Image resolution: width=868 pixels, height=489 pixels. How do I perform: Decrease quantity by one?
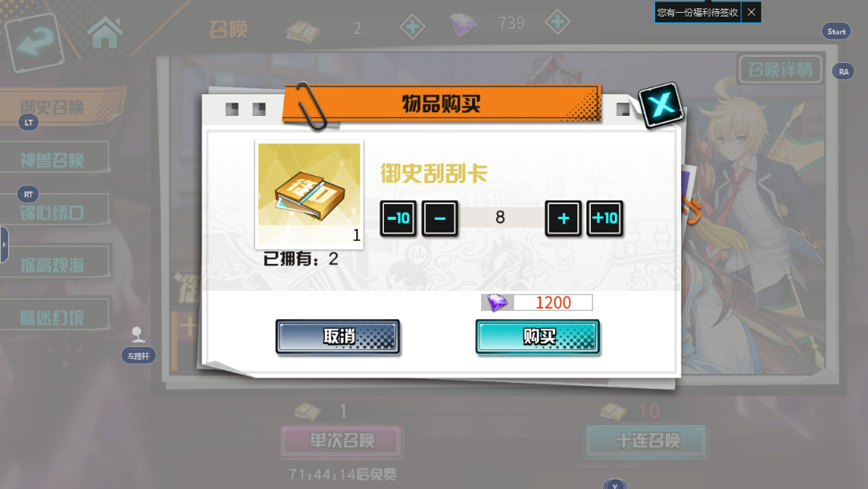click(439, 218)
